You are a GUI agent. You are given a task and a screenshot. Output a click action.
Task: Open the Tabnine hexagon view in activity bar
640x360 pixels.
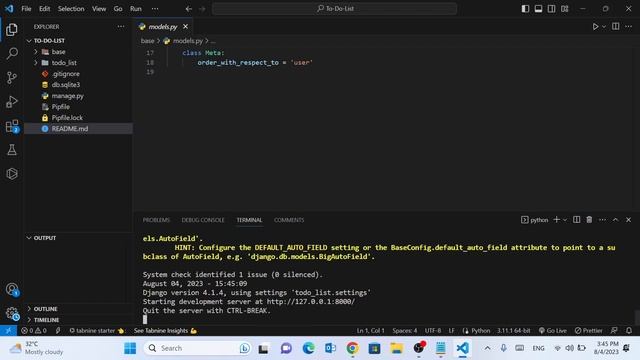tap(12, 174)
